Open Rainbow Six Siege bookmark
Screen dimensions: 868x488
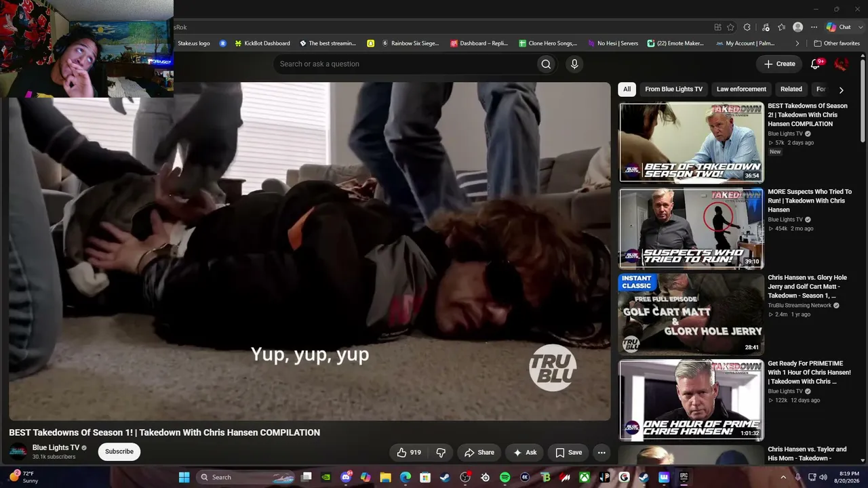click(410, 43)
